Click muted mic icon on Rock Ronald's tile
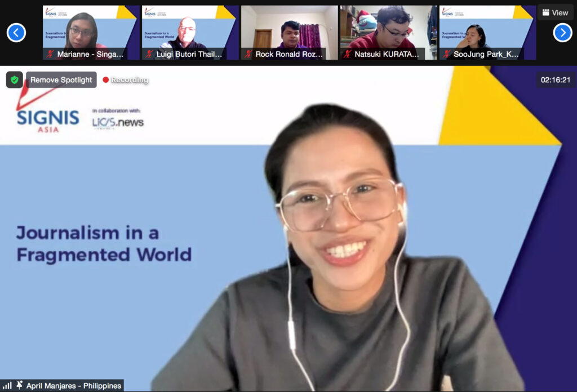 [248, 55]
